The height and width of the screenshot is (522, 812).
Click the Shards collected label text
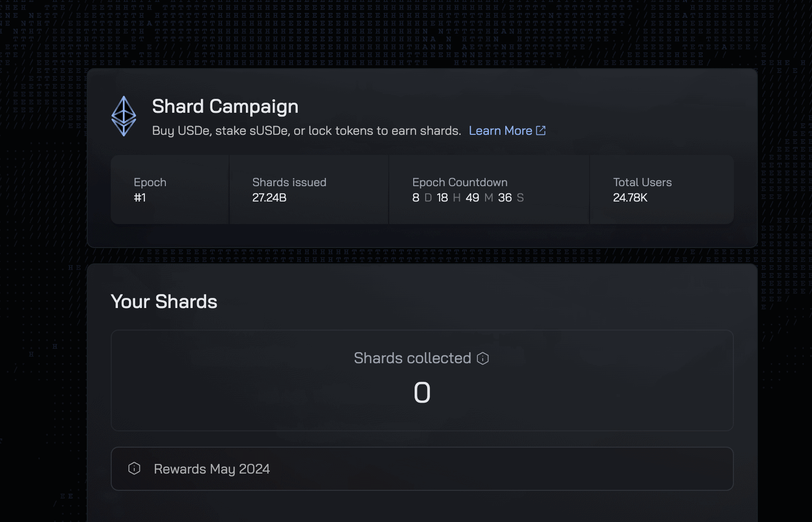[x=412, y=358]
